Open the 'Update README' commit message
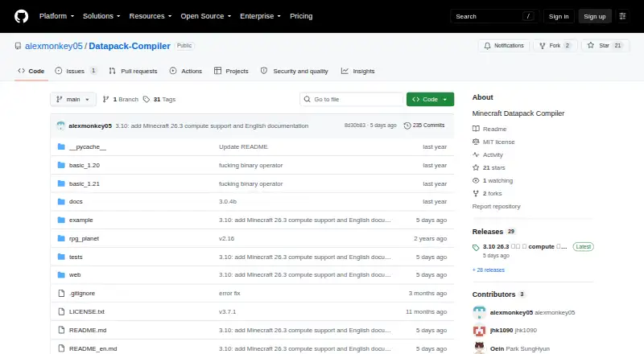Viewport: 644px width, 354px height. 243,147
